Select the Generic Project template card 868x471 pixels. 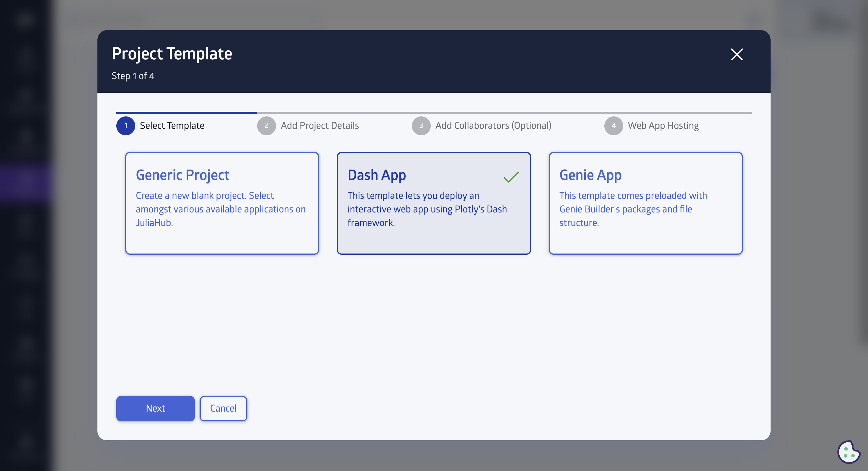point(222,203)
